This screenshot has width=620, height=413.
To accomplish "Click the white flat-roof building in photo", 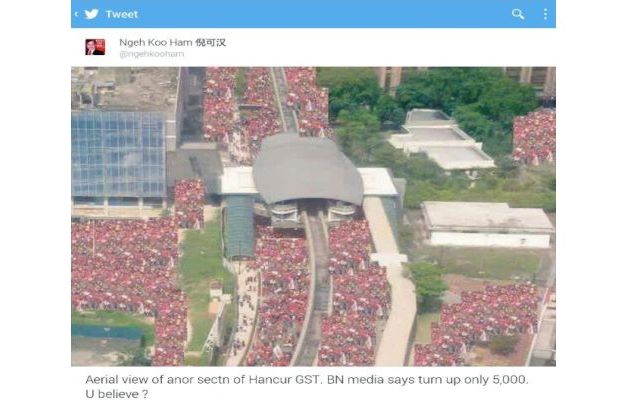I will [489, 225].
